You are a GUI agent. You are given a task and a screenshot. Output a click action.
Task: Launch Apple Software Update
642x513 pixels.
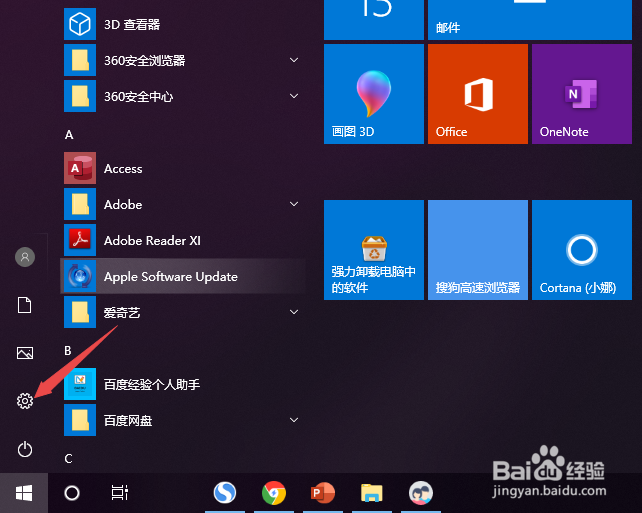coord(183,276)
